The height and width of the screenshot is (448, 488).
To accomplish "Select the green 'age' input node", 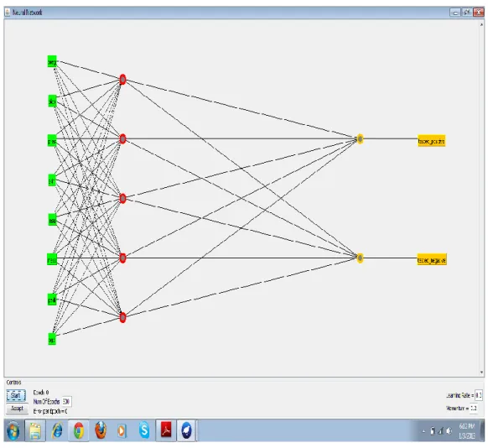I will coord(52,339).
